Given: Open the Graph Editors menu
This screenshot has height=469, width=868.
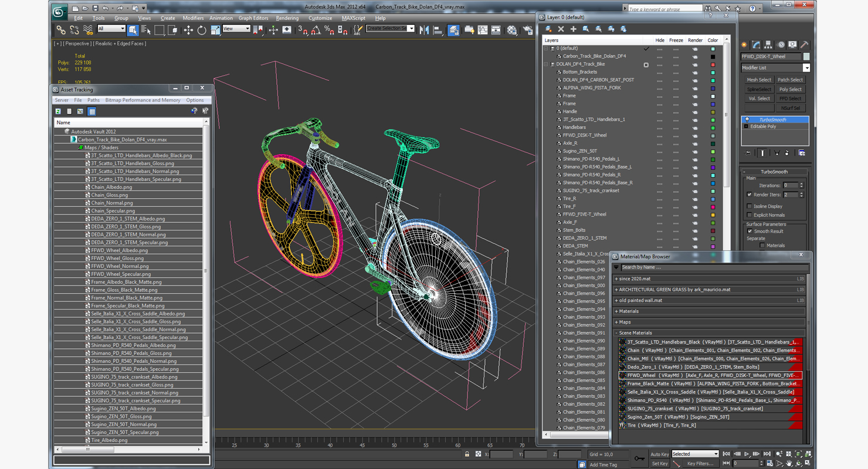Looking at the screenshot, I should tap(253, 18).
